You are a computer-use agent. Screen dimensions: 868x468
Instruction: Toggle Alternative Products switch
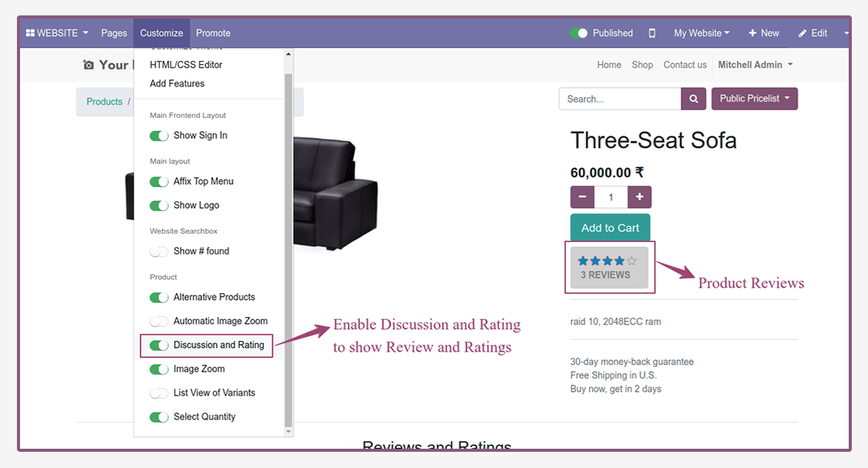[159, 298]
